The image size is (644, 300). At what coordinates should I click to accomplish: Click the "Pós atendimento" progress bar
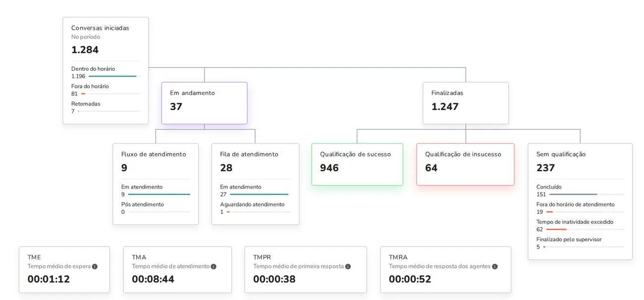click(159, 212)
